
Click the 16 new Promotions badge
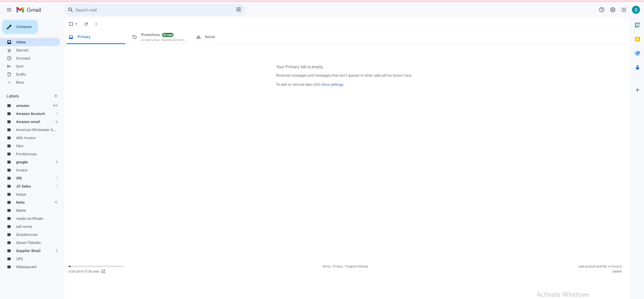(168, 35)
